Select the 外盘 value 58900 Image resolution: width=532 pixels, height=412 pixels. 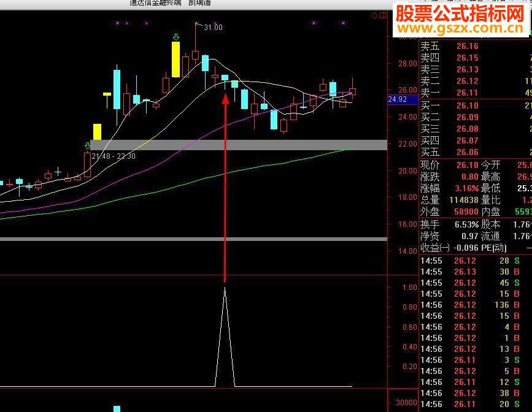[x=466, y=212]
